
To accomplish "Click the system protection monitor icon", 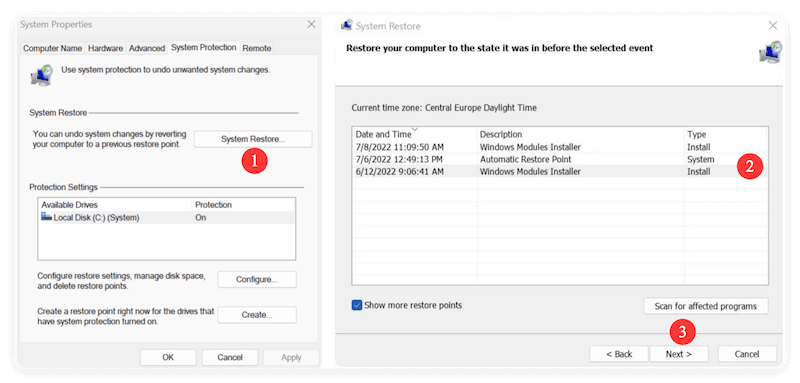I will (41, 75).
